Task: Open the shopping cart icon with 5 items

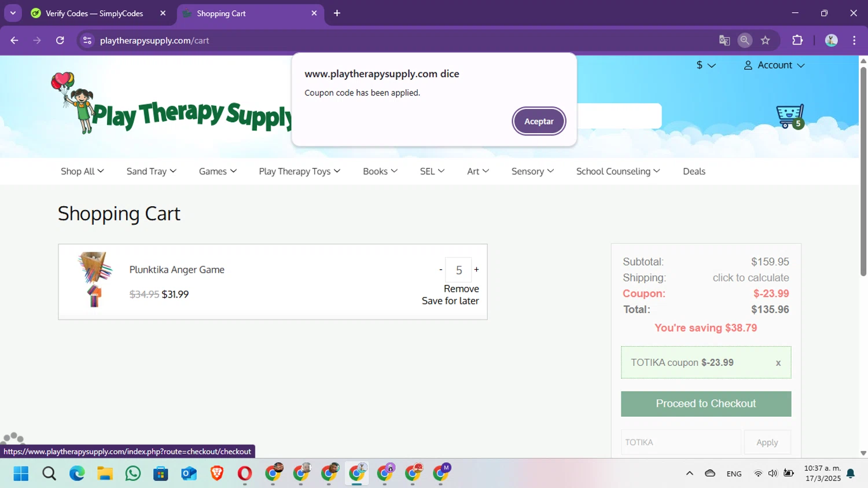Action: (x=790, y=116)
